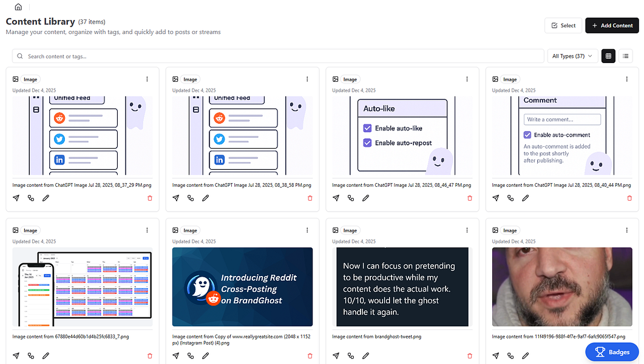The width and height of the screenshot is (644, 364).
Task: Open kebab menu for 08_40_44 PM image card
Action: click(x=627, y=79)
